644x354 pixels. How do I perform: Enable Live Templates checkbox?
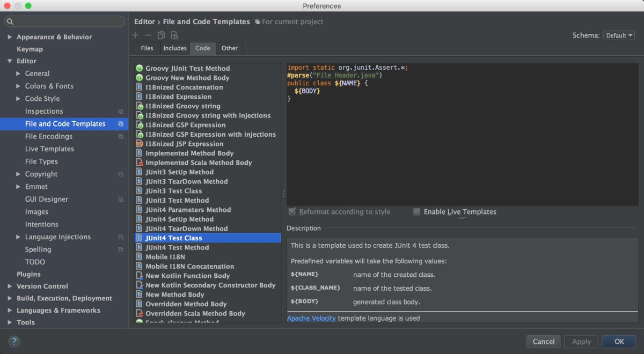pyautogui.click(x=416, y=212)
